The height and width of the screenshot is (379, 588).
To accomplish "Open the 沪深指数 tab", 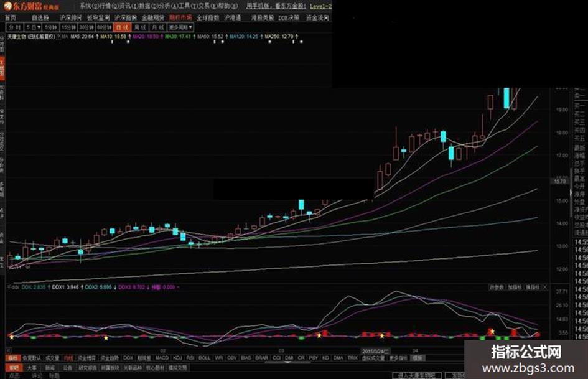I will tap(126, 17).
